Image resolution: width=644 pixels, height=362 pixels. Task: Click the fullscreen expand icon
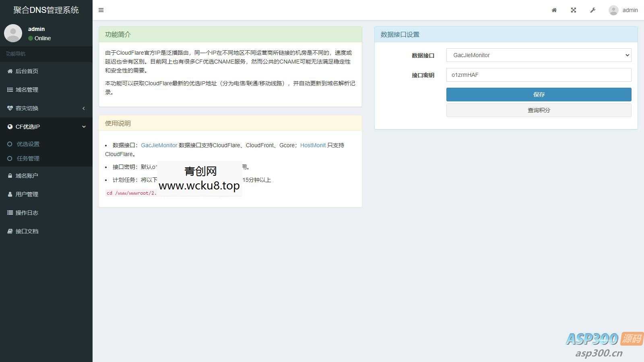pos(573,10)
